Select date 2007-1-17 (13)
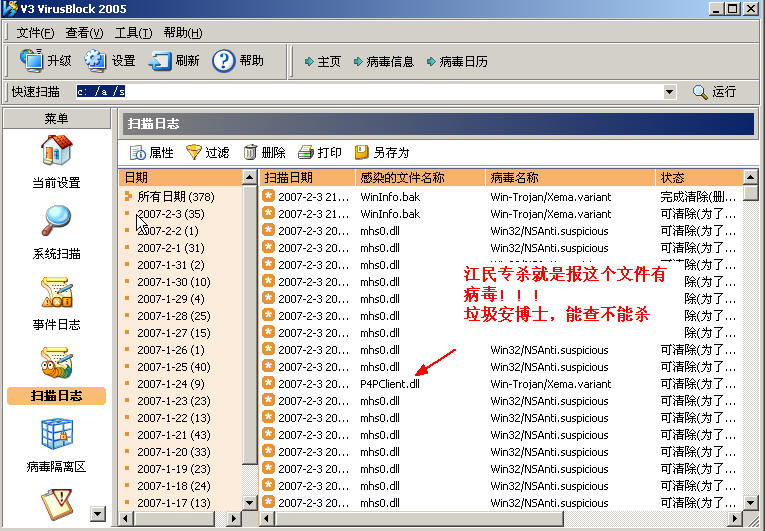This screenshot has height=531, width=765. (174, 503)
